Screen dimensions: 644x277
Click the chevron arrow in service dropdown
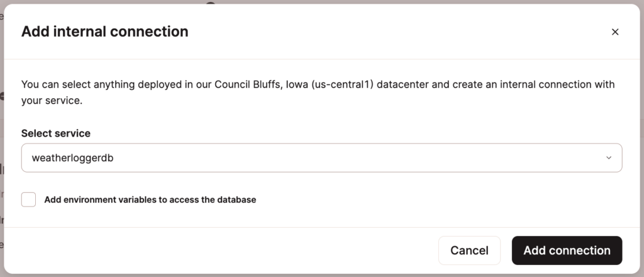click(x=608, y=158)
